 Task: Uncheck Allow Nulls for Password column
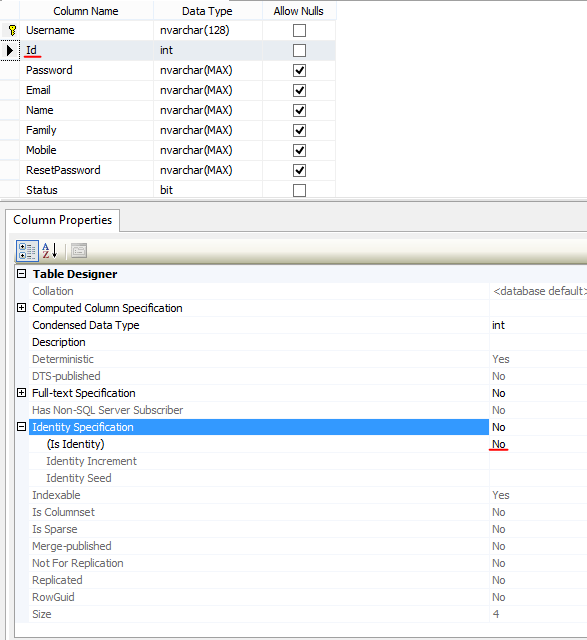coord(299,71)
